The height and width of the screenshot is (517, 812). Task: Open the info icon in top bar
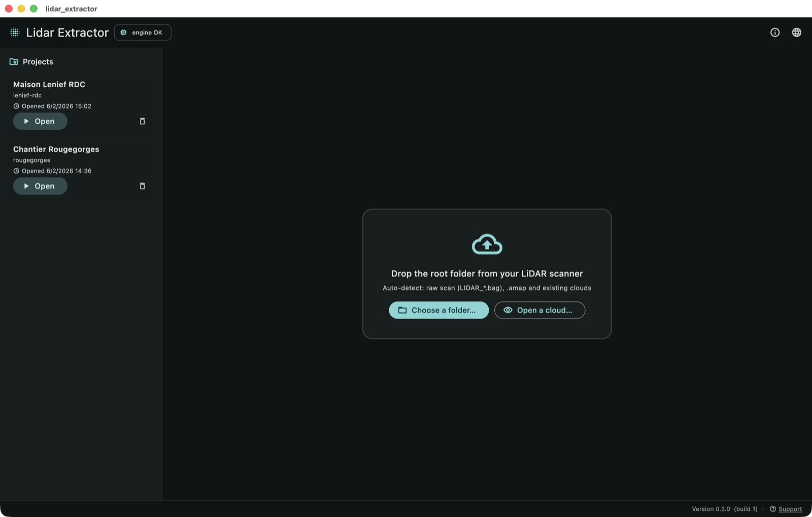coord(775,32)
